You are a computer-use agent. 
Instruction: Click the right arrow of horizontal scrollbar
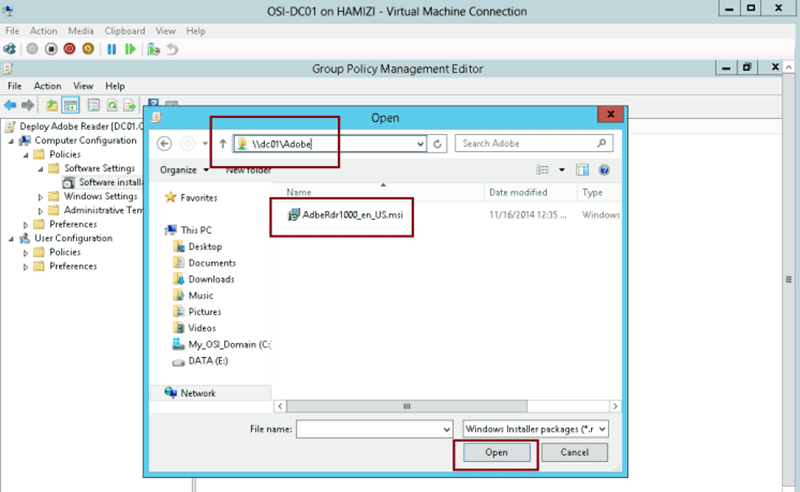click(x=615, y=406)
